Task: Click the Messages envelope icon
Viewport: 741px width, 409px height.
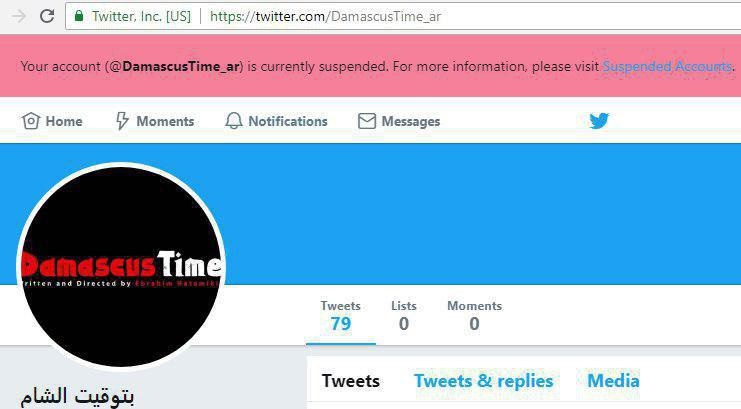Action: click(x=367, y=121)
